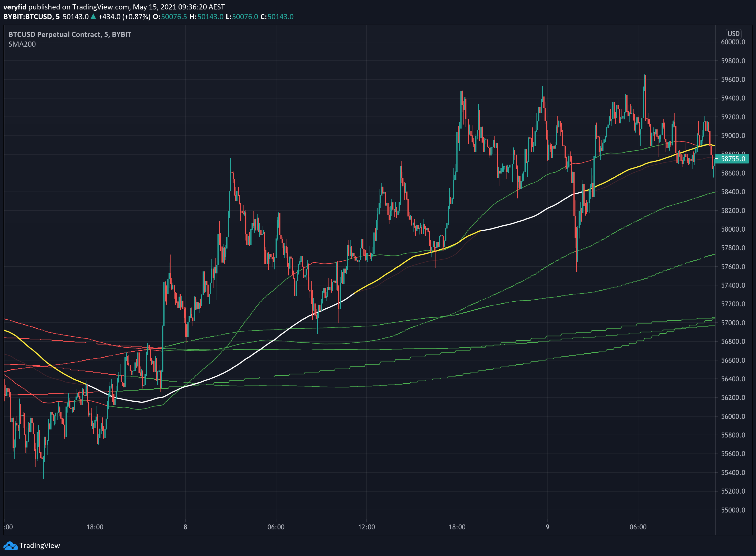Viewport: 756px width, 556px height.
Task: Click the 06:00 time label after day 9
Action: coord(638,527)
